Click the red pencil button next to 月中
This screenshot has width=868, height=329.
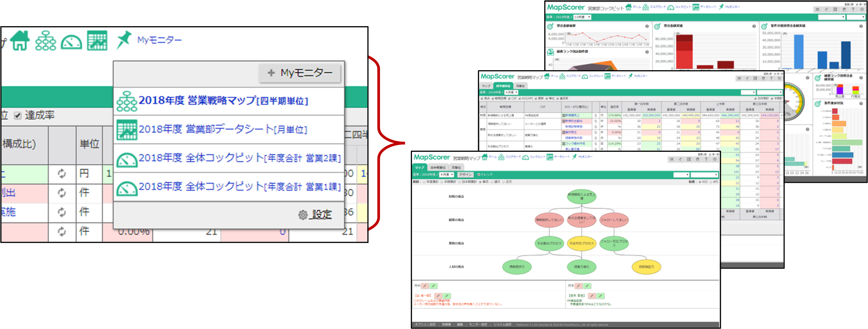click(425, 286)
